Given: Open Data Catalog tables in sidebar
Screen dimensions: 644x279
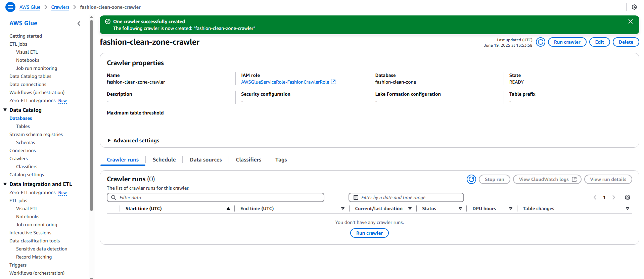Looking at the screenshot, I should tap(30, 76).
